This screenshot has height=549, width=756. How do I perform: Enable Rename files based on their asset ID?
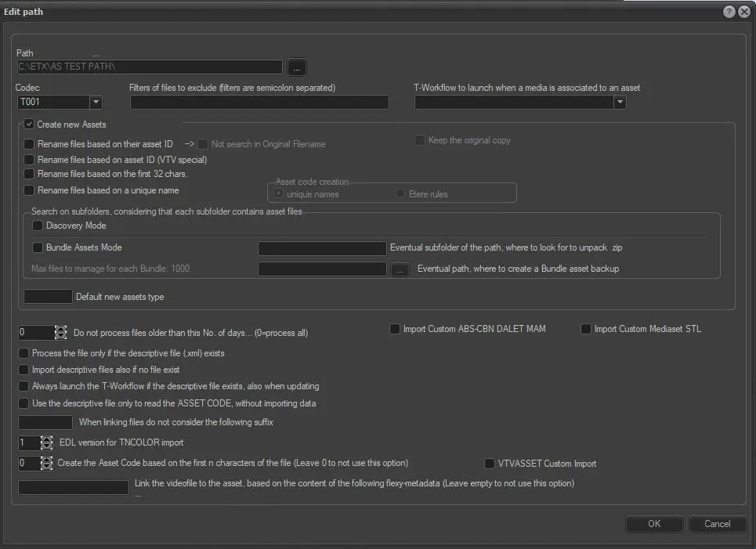point(30,144)
